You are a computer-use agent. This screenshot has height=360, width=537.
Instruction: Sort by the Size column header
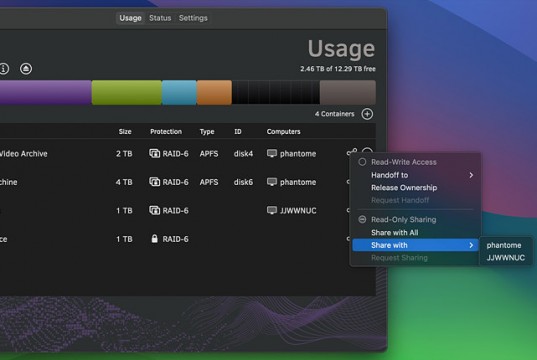tap(125, 132)
